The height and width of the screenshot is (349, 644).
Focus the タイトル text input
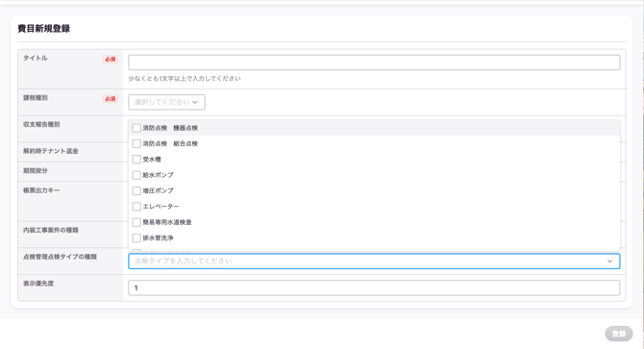pyautogui.click(x=374, y=62)
